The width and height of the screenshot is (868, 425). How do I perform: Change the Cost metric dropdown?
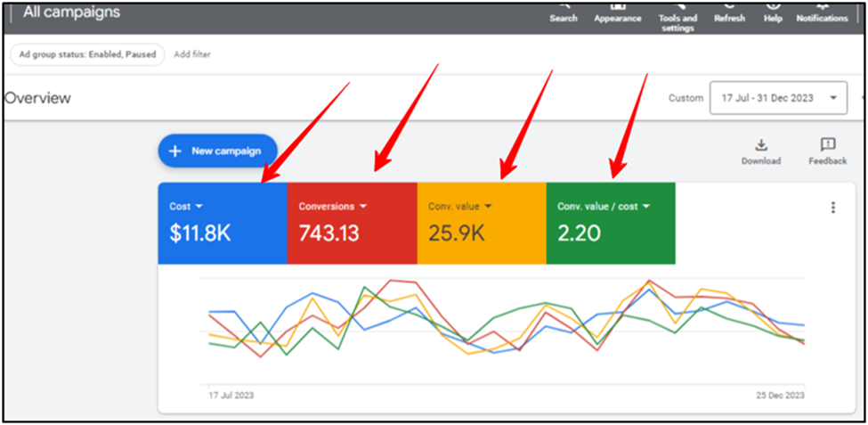coord(186,206)
